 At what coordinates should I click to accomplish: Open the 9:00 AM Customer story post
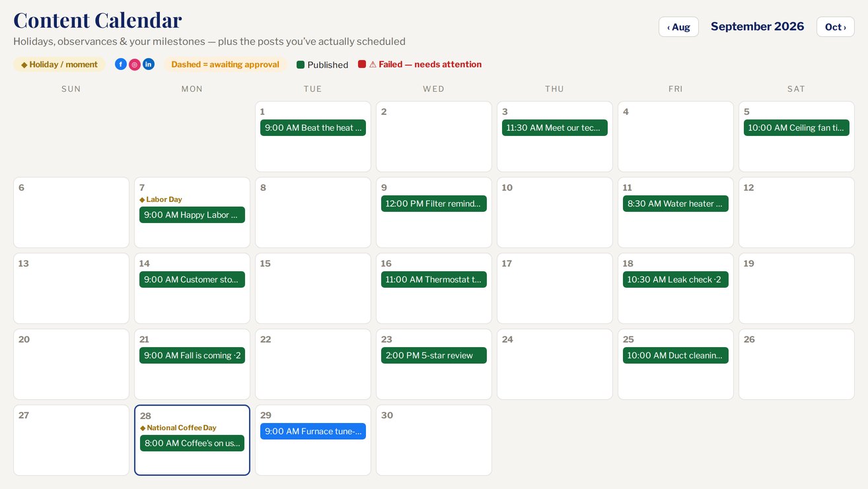click(192, 280)
